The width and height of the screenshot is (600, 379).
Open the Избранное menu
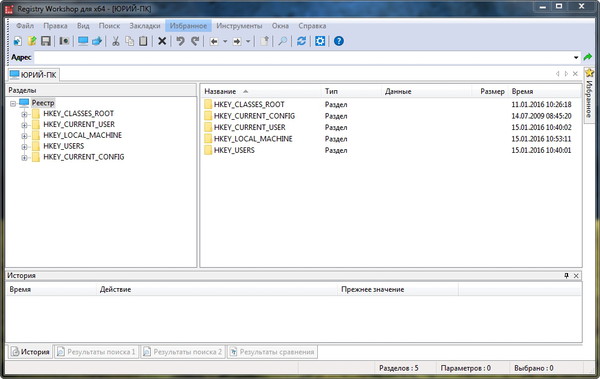tap(188, 26)
